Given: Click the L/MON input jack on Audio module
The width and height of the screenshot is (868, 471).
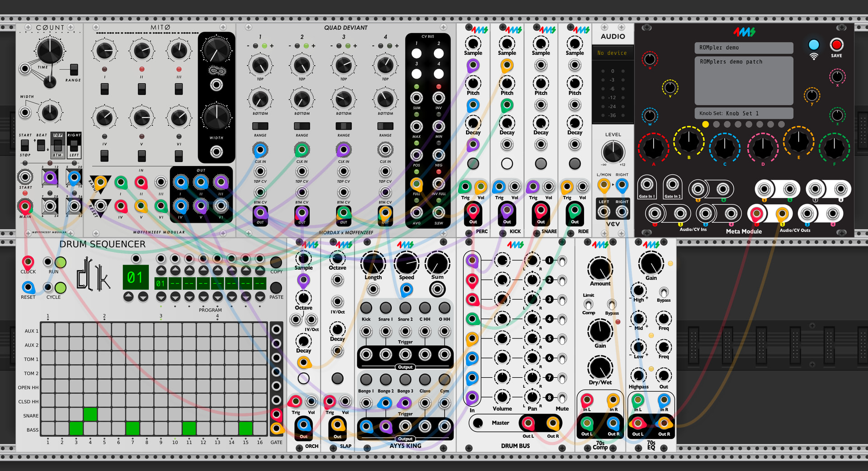Looking at the screenshot, I should [x=604, y=185].
